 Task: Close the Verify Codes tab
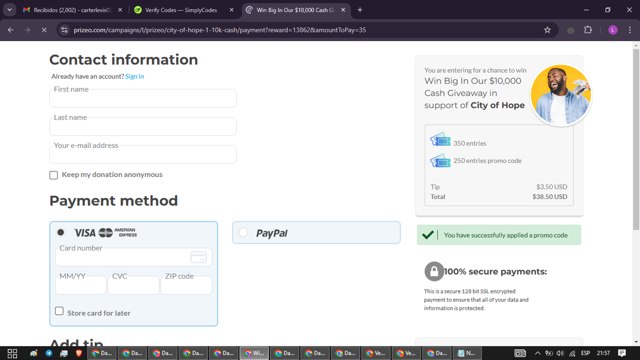coord(231,10)
